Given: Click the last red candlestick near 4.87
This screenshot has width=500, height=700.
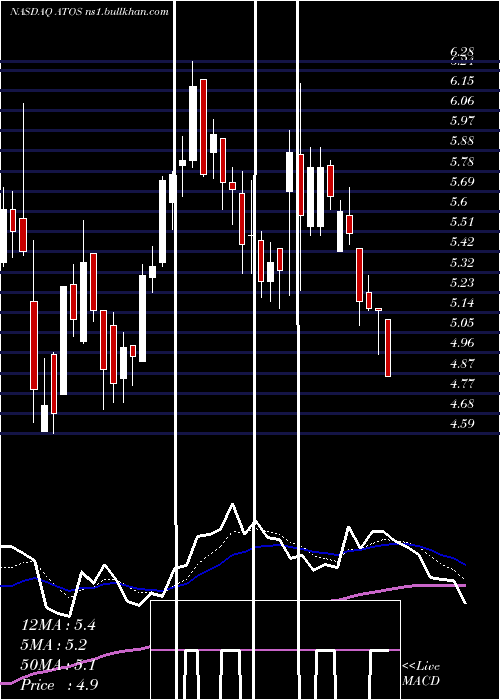Looking at the screenshot, I should tap(388, 348).
